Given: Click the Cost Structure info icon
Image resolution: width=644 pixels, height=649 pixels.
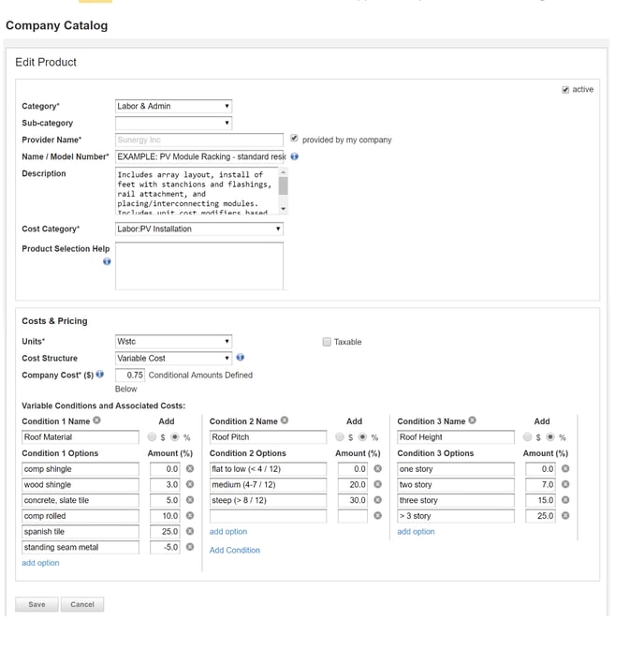Looking at the screenshot, I should (241, 358).
